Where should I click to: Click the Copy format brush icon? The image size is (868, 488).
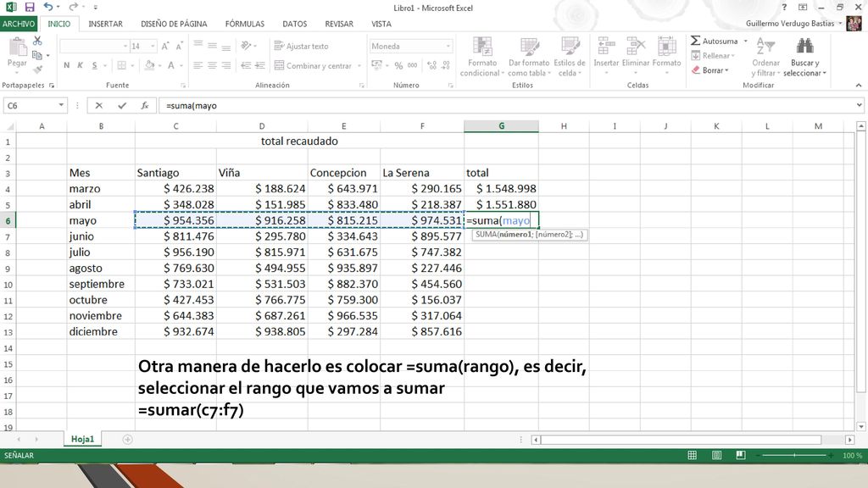coord(37,69)
